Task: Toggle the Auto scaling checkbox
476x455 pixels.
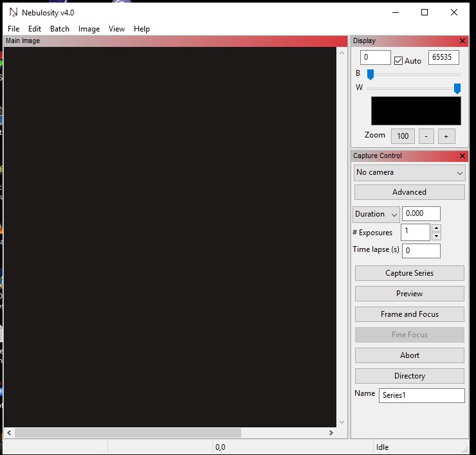Action: [398, 60]
